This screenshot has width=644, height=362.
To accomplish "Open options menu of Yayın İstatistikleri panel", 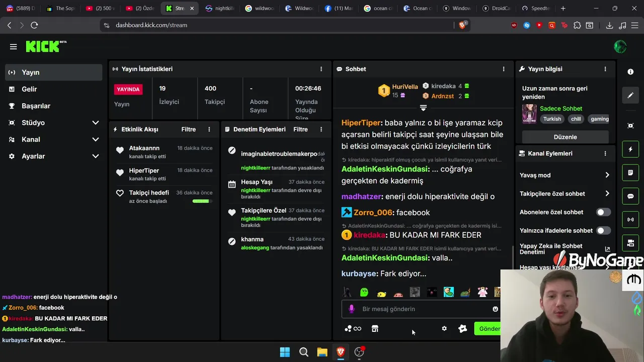I will 321,69.
